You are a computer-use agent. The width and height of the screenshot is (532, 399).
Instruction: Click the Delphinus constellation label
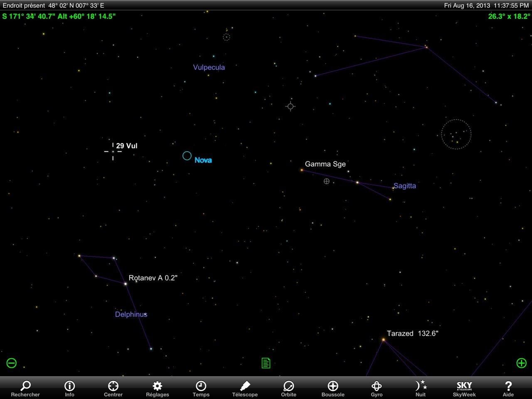tap(131, 315)
